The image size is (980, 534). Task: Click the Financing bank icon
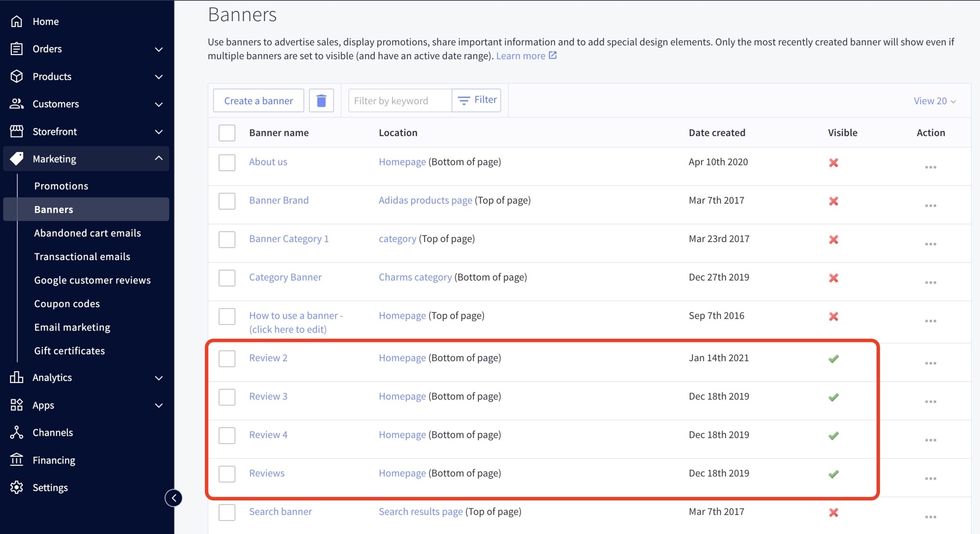pyautogui.click(x=16, y=460)
